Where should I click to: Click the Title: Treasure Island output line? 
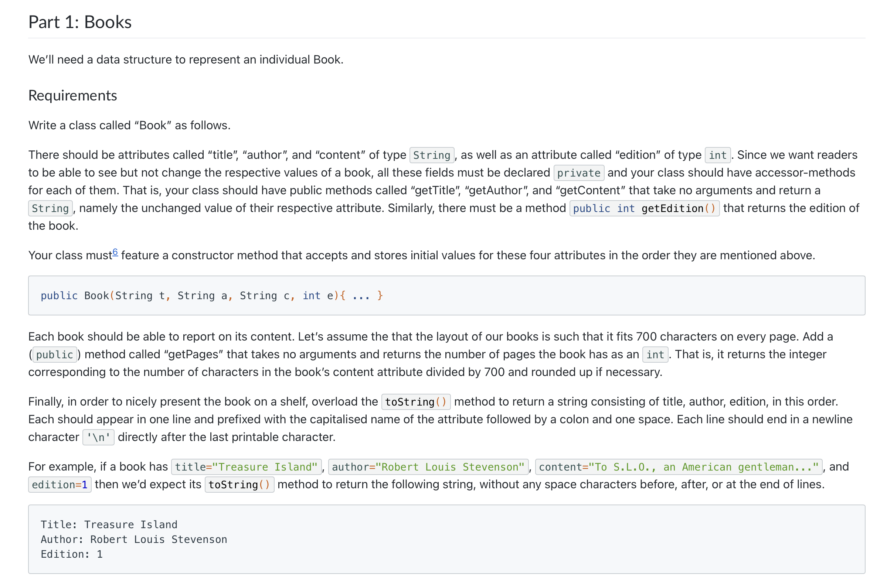109,524
